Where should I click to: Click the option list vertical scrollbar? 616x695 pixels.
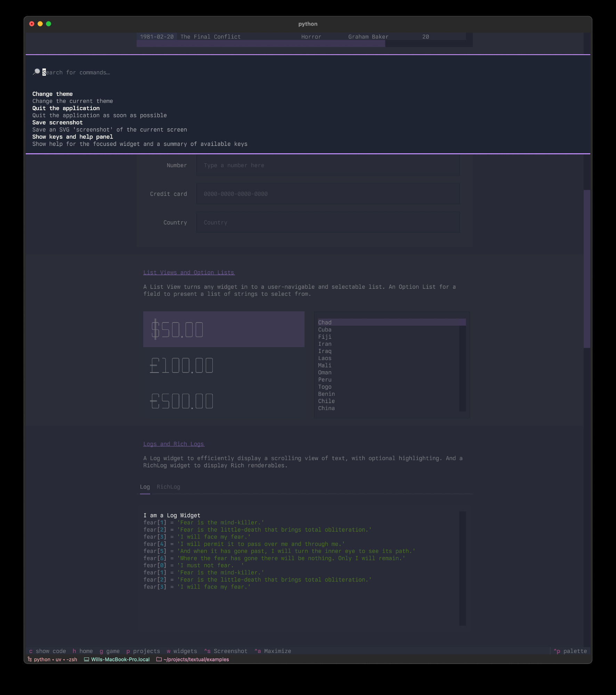click(463, 368)
